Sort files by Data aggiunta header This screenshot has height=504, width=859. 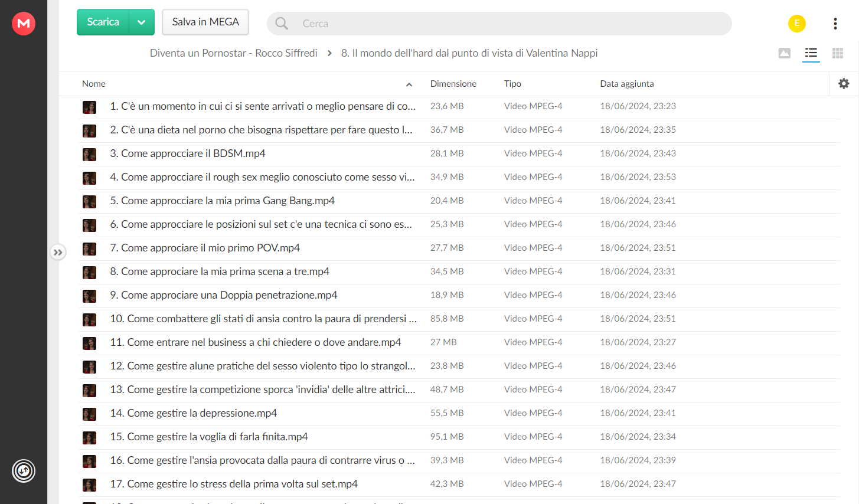click(x=627, y=84)
